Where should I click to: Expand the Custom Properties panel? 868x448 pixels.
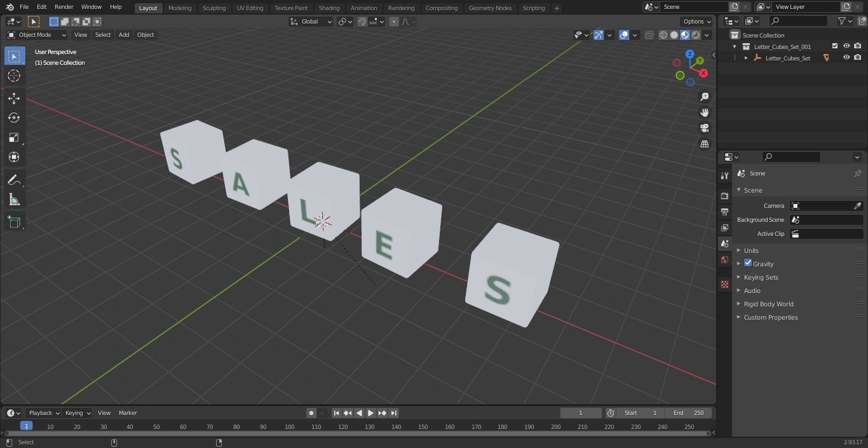tap(771, 317)
